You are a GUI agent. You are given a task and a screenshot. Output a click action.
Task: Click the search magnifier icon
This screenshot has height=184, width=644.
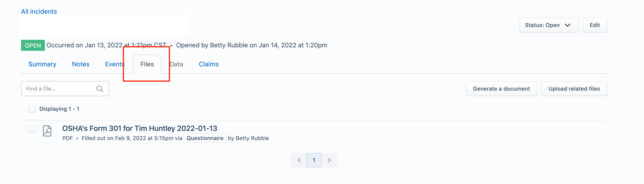click(x=100, y=89)
